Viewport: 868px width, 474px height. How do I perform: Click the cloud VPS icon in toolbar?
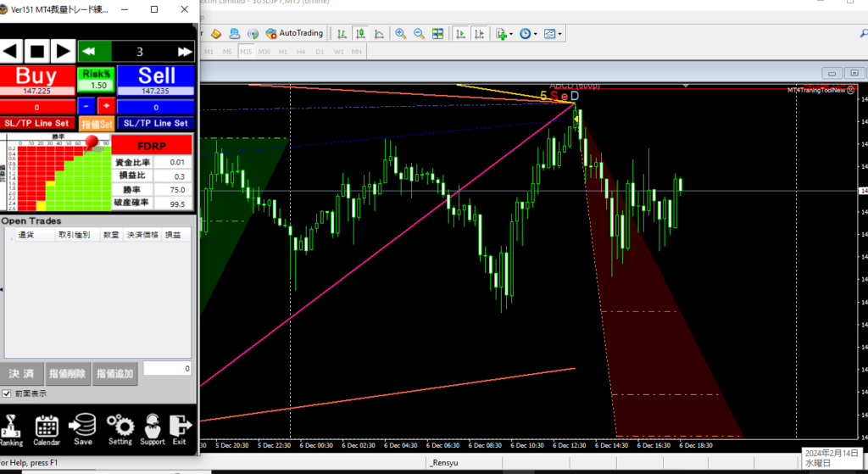pyautogui.click(x=235, y=34)
